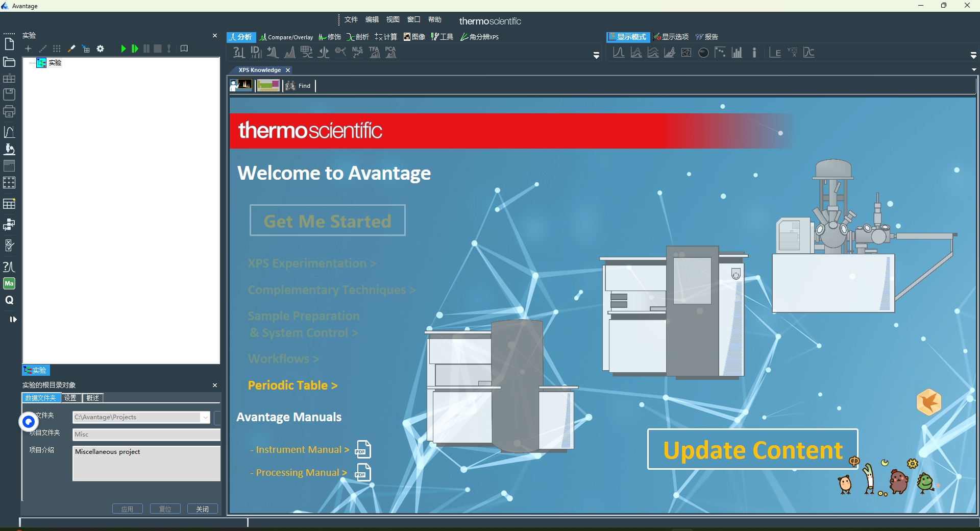980x531 pixels.
Task: Expand the analysis toolbar overflow arrow
Action: [x=596, y=55]
